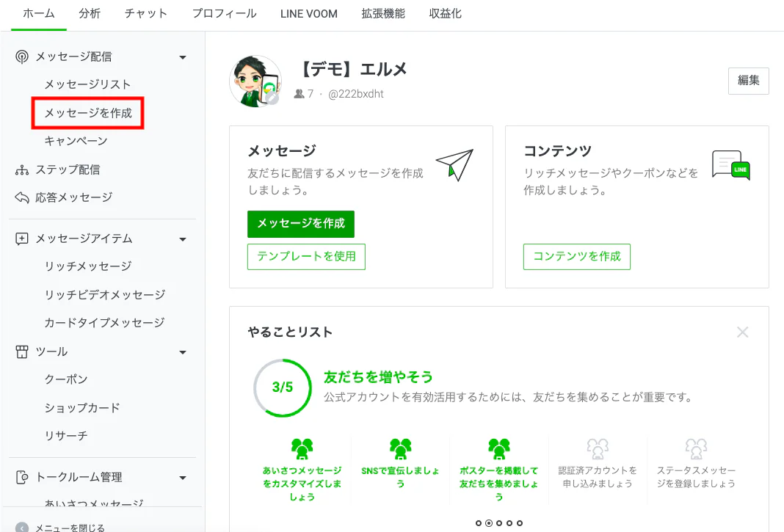Image resolution: width=784 pixels, height=532 pixels.
Task: Open the ホーム tab
Action: 39,13
